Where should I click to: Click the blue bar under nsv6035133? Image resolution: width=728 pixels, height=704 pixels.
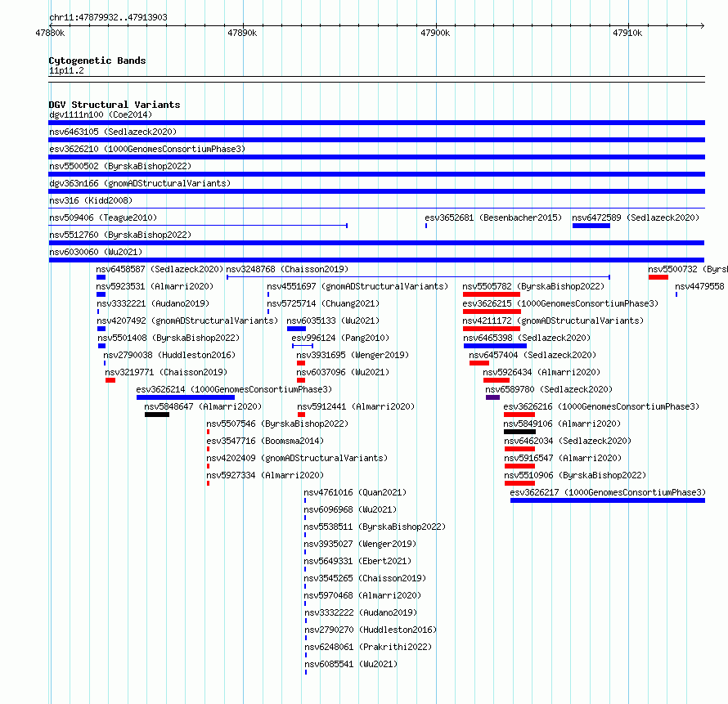pos(296,329)
